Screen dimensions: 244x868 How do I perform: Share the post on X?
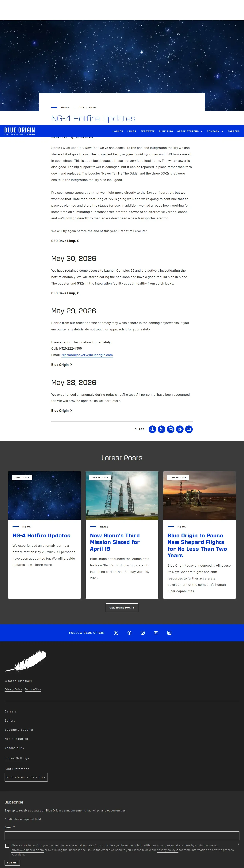(x=161, y=429)
